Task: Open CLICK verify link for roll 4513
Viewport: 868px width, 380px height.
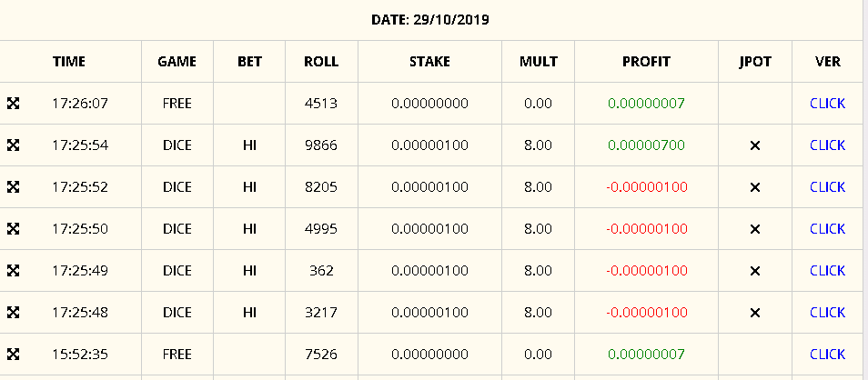Action: [x=827, y=104]
